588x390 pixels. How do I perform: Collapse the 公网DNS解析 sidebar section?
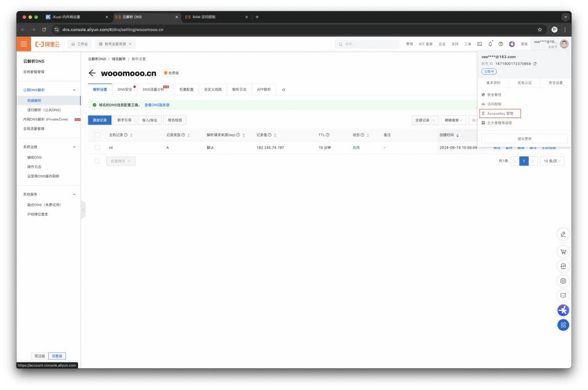click(x=73, y=90)
